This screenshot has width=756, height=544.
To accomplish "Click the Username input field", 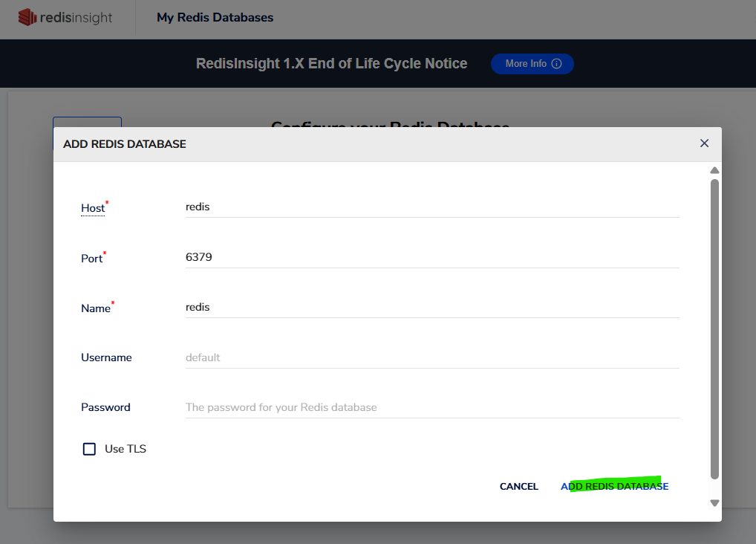I will pyautogui.click(x=432, y=357).
